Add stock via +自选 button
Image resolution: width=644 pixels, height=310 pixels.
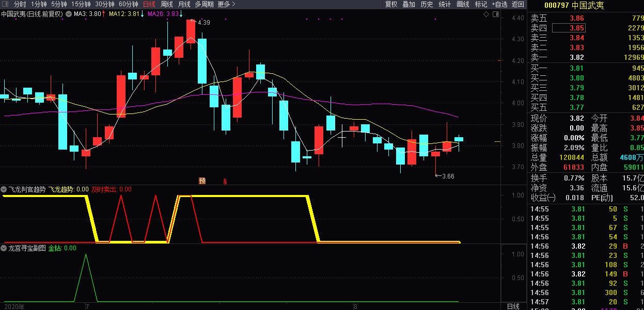[499, 4]
